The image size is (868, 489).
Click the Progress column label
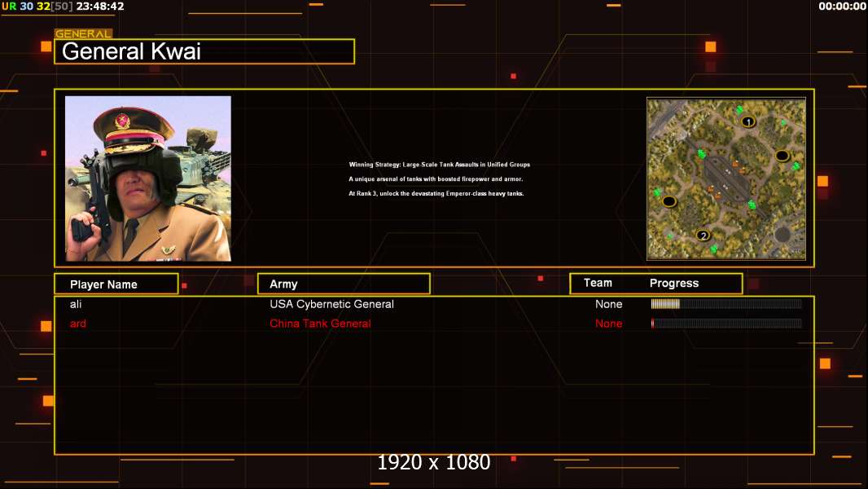[673, 283]
